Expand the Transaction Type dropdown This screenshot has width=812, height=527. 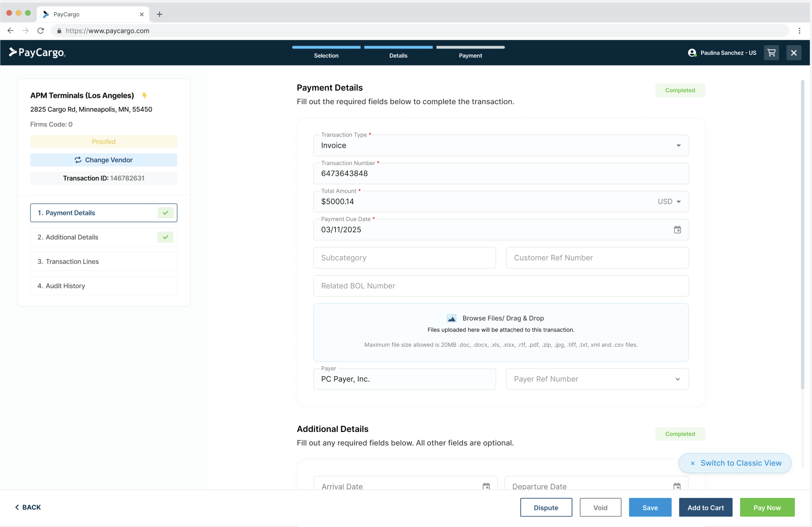678,146
